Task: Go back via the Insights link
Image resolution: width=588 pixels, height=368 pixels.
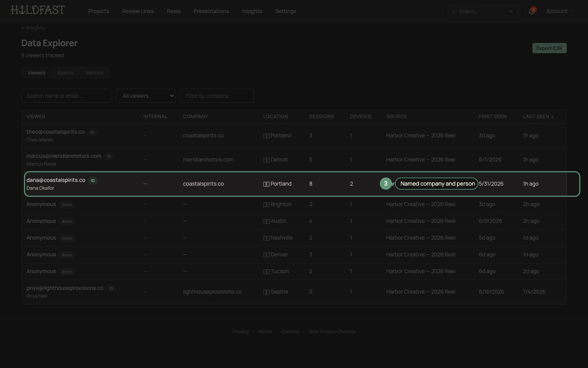Action: (33, 28)
